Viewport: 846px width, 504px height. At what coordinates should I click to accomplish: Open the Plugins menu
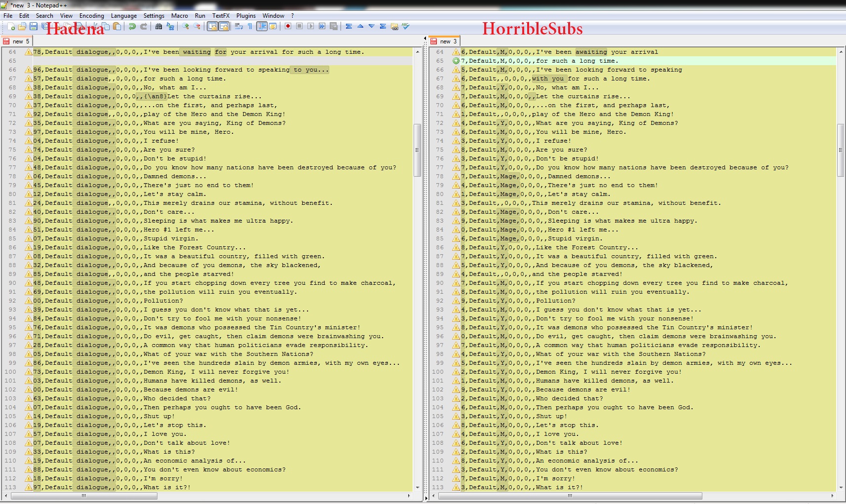click(x=246, y=16)
